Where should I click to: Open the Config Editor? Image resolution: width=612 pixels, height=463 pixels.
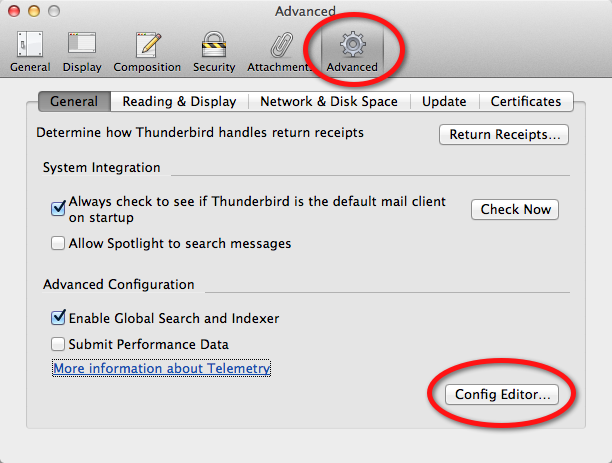502,394
